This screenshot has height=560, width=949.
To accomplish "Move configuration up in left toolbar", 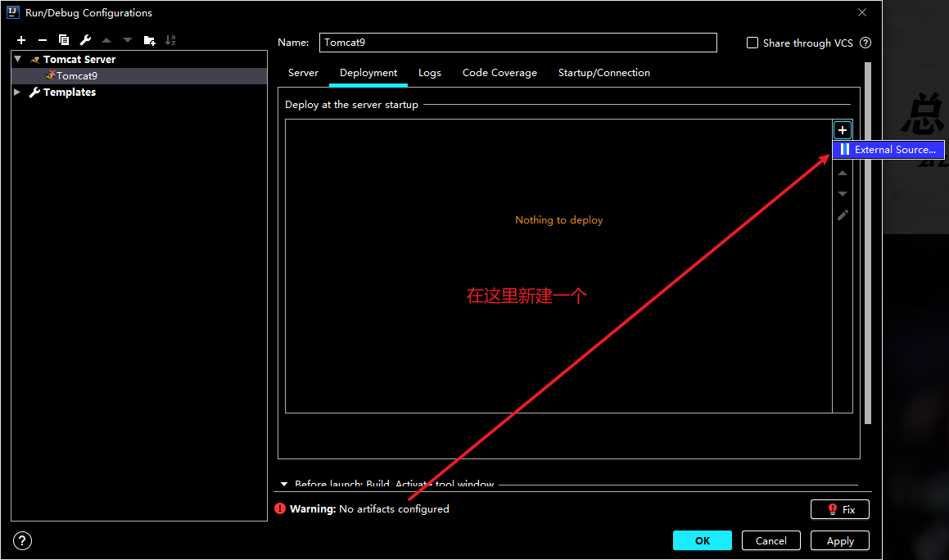I will point(106,40).
